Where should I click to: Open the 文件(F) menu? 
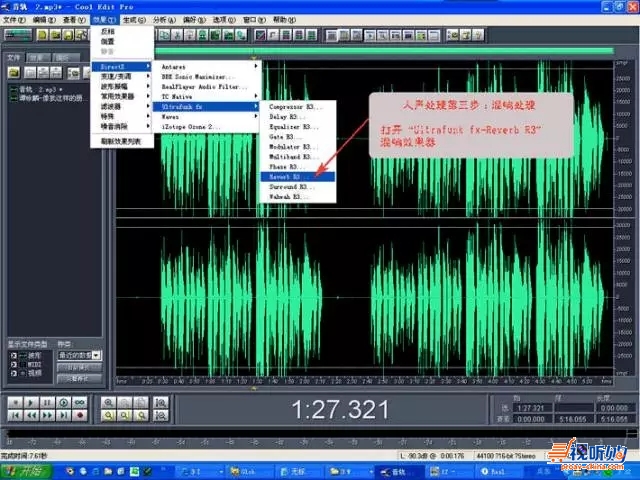[14, 20]
